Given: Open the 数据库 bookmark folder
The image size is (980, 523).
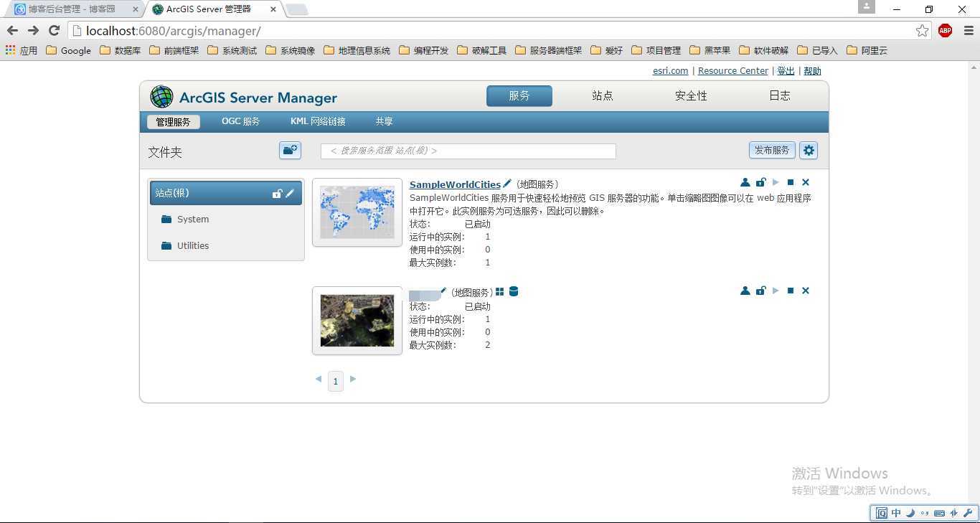Looking at the screenshot, I should 120,50.
